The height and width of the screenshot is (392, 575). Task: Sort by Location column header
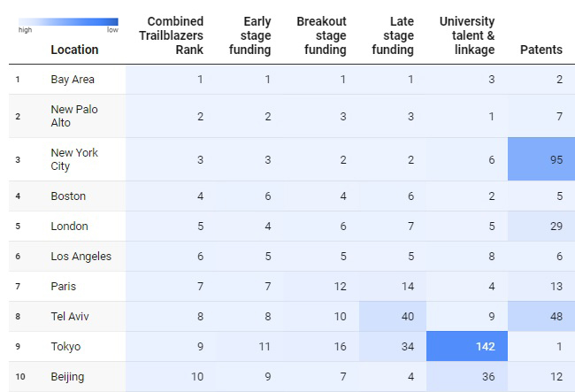[74, 50]
